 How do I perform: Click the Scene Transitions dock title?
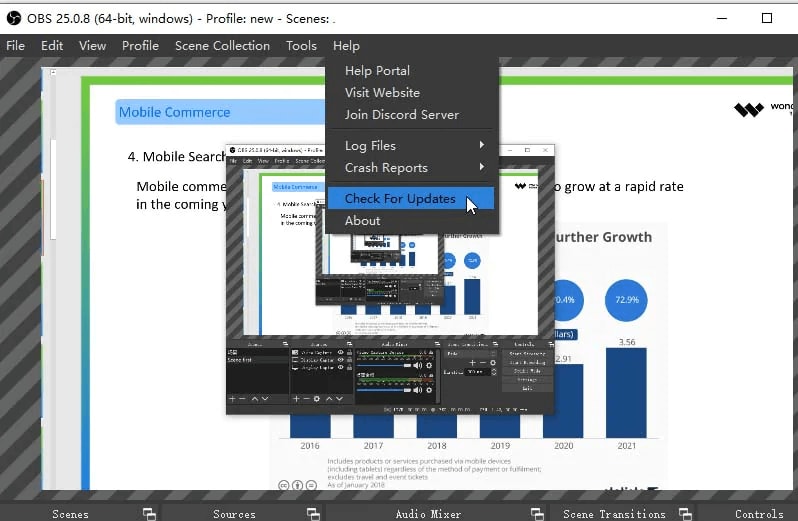click(614, 514)
